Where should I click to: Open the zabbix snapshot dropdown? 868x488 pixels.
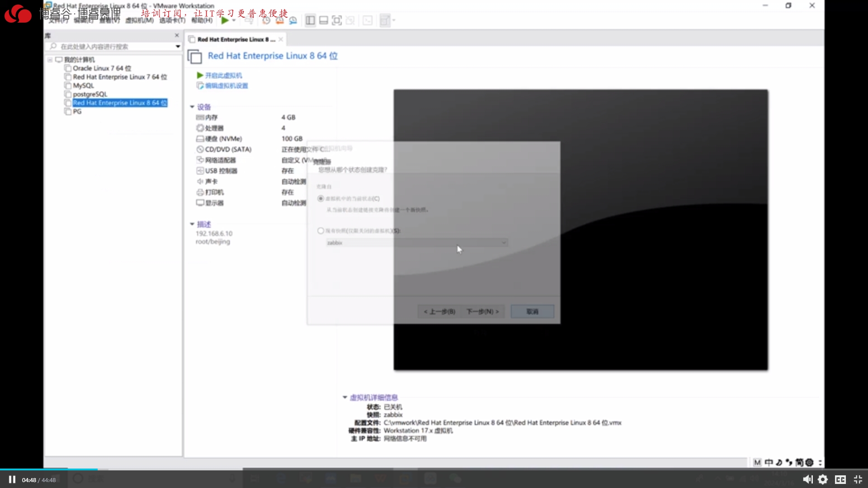pos(417,243)
